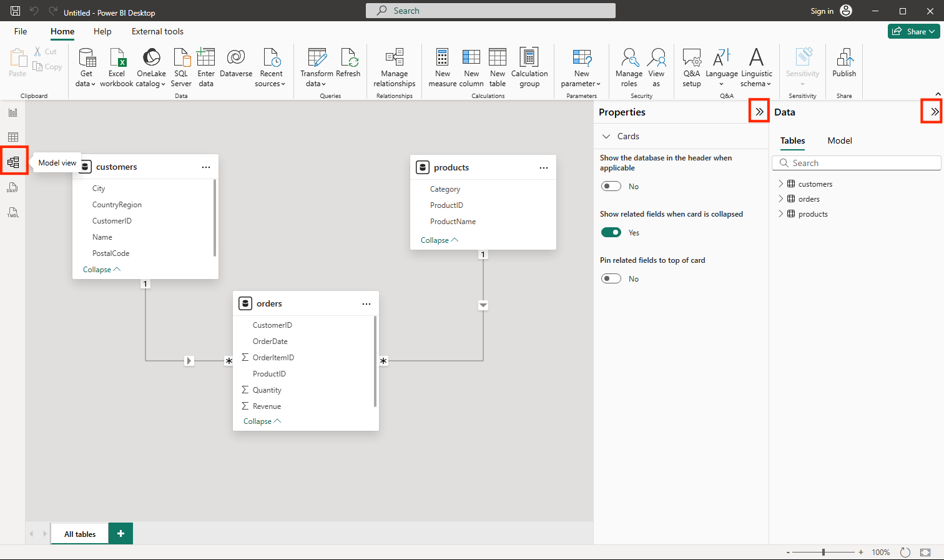This screenshot has height=560, width=944.
Task: Open the File menu
Action: coord(21,31)
